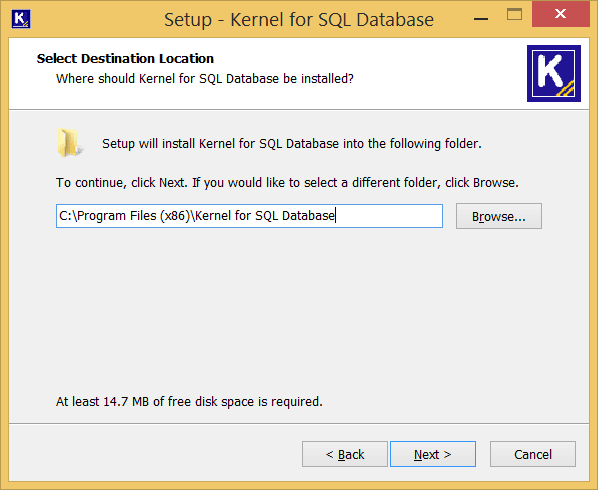Image resolution: width=598 pixels, height=490 pixels.
Task: Click the "Program Files (x86)" part of the path
Action: [x=133, y=216]
